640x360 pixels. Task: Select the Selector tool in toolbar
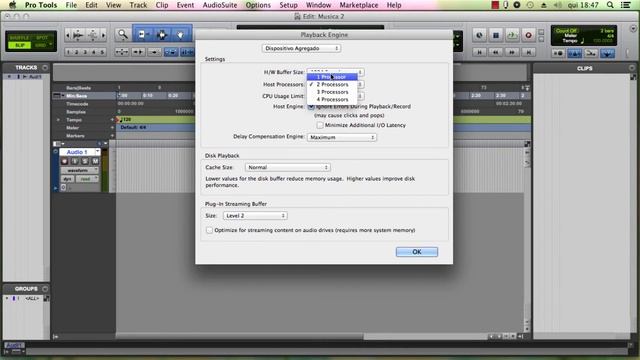[x=162, y=35]
